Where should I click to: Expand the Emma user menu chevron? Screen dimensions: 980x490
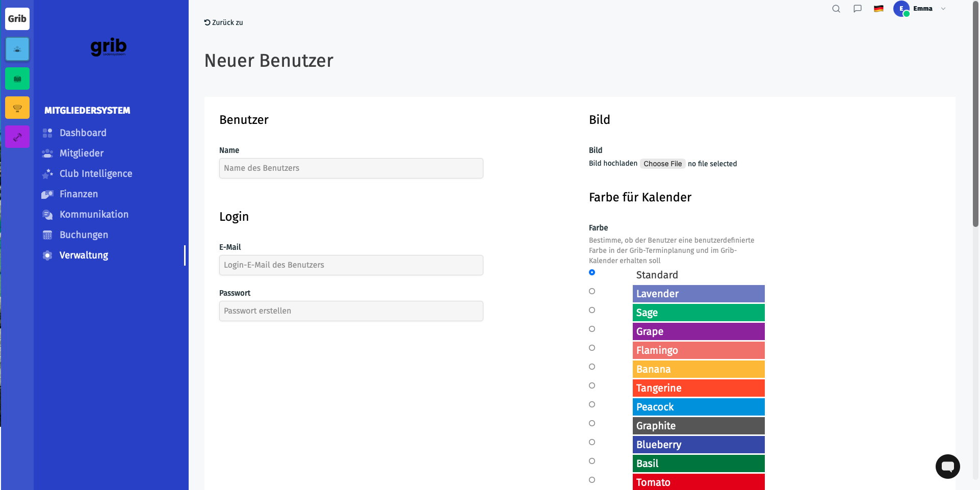(x=943, y=9)
